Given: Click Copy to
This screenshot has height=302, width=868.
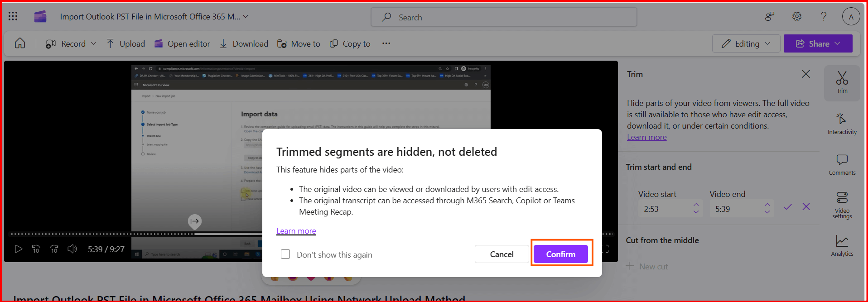Looking at the screenshot, I should pos(350,44).
